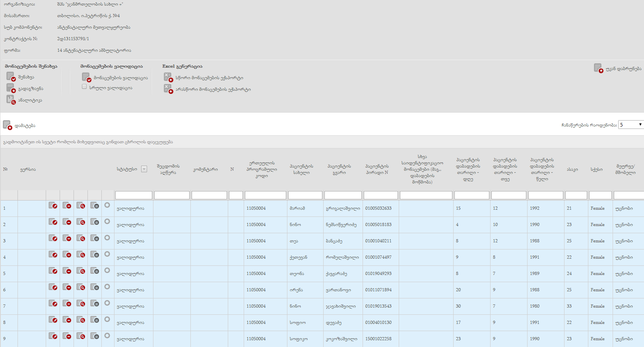Sort by პაციენტის სახელი column header

(x=301, y=169)
